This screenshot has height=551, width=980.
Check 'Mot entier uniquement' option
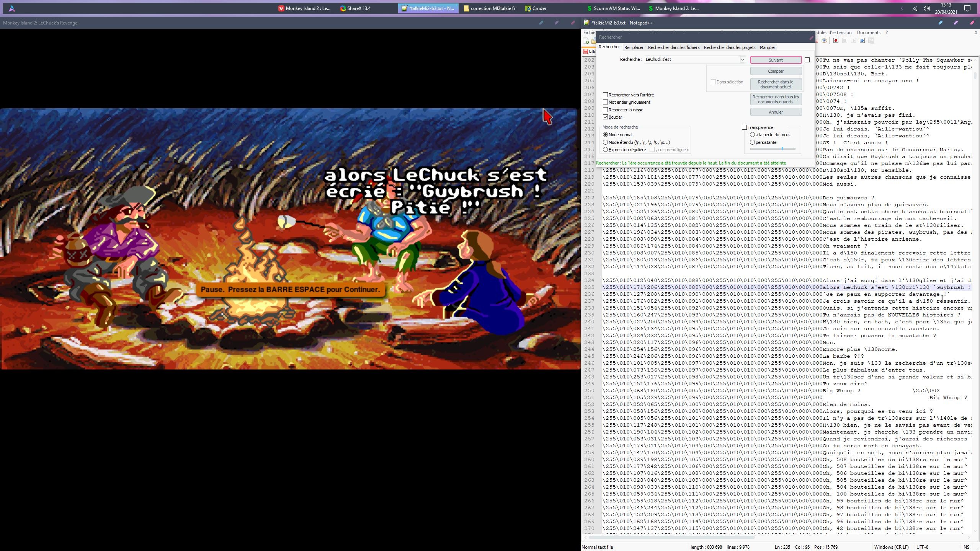(x=605, y=102)
